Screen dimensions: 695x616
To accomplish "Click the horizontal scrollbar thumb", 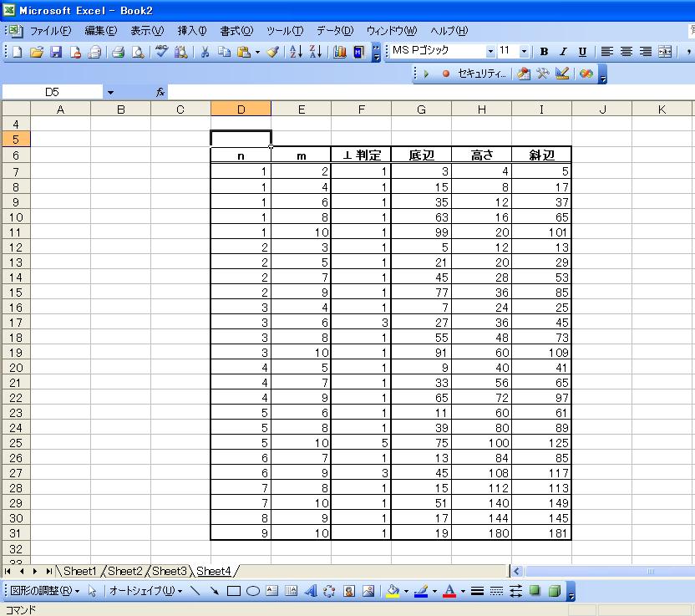I will click(610, 571).
